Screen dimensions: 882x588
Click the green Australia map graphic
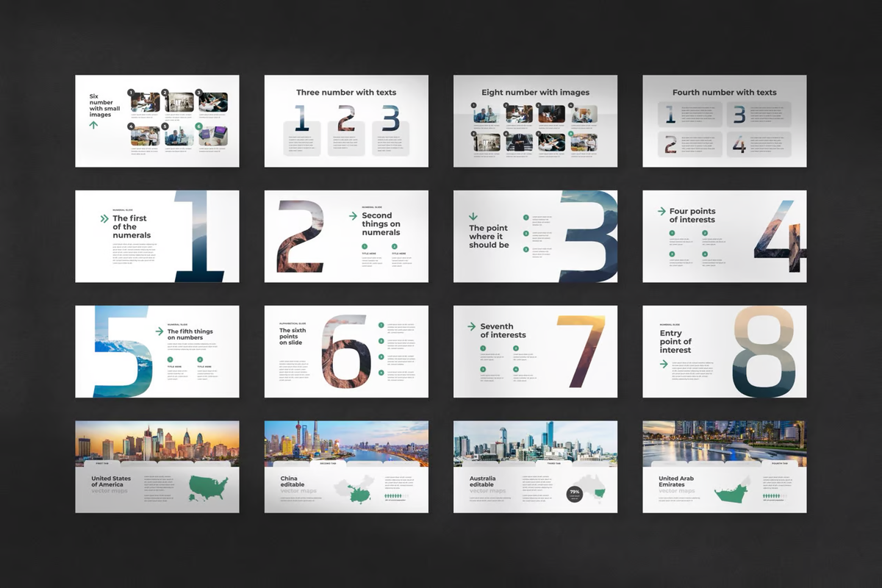point(599,493)
